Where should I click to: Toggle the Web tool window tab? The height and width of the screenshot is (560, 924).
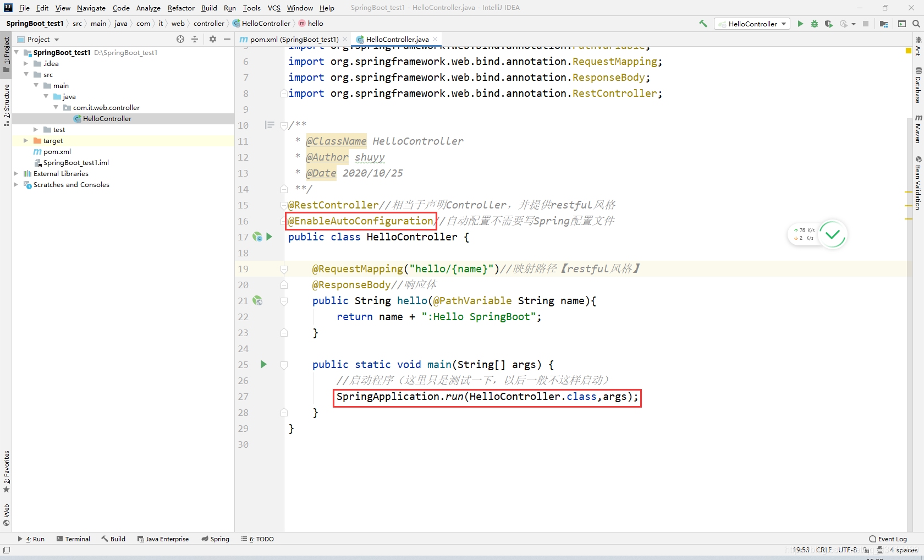7,515
